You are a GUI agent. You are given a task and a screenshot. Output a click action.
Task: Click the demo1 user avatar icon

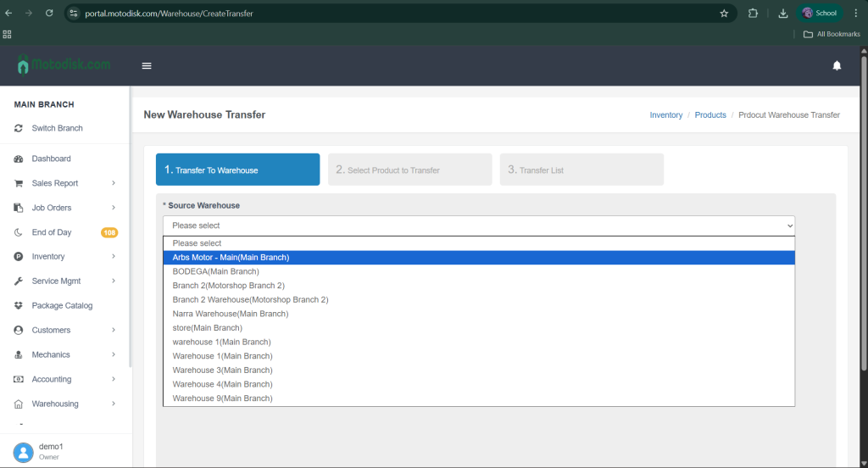[x=23, y=452]
